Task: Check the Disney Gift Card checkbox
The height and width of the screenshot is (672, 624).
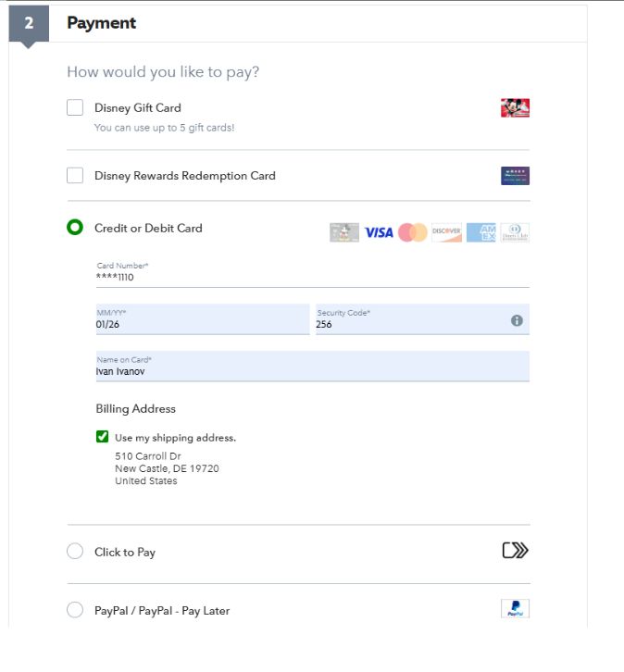Action: [x=75, y=108]
